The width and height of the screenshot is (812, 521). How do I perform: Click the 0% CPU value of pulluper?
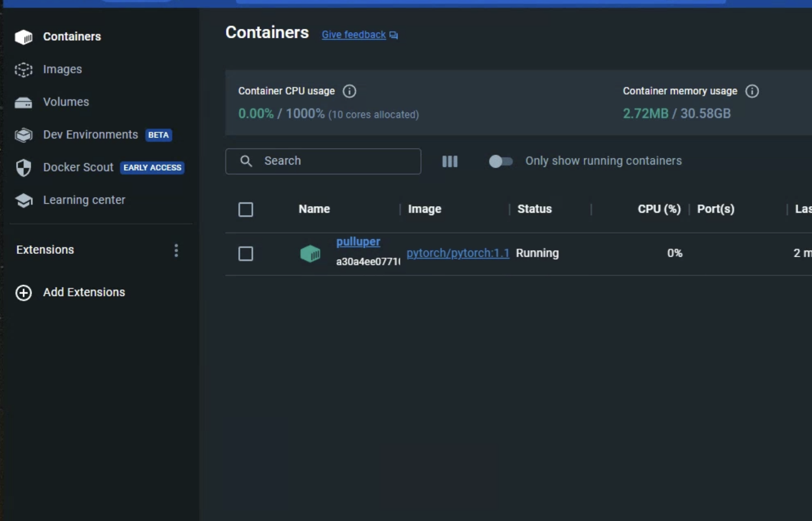pos(674,253)
